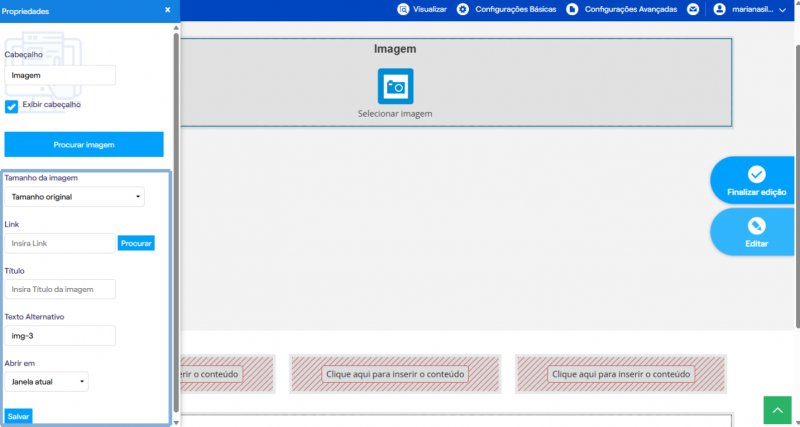The width and height of the screenshot is (800, 427).
Task: Open the envelope messages icon
Action: (x=692, y=9)
